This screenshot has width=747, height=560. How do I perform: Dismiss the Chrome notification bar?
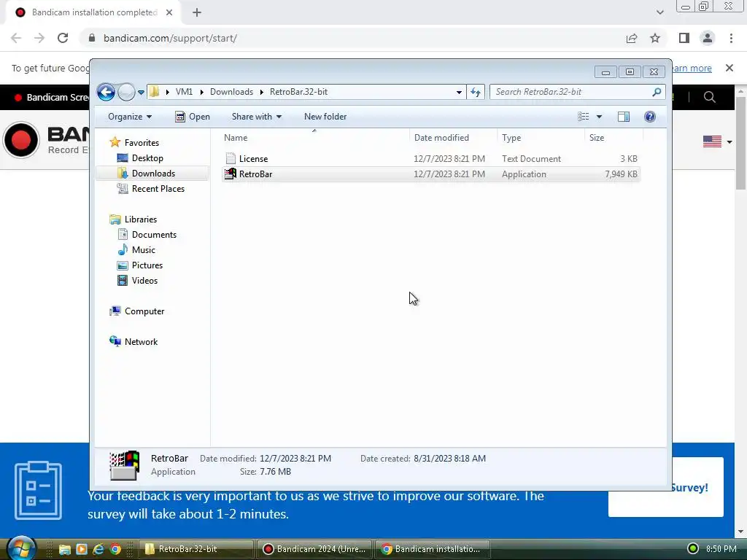coord(729,68)
